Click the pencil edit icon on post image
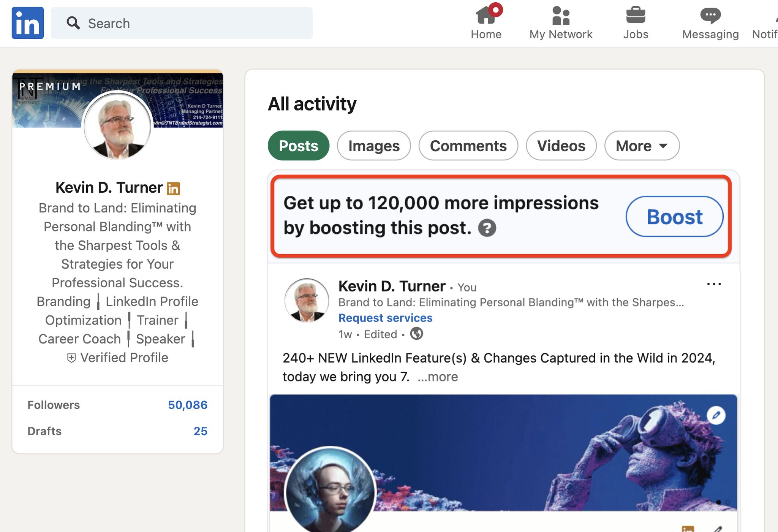Screen dimensions: 778x532 point(716,415)
